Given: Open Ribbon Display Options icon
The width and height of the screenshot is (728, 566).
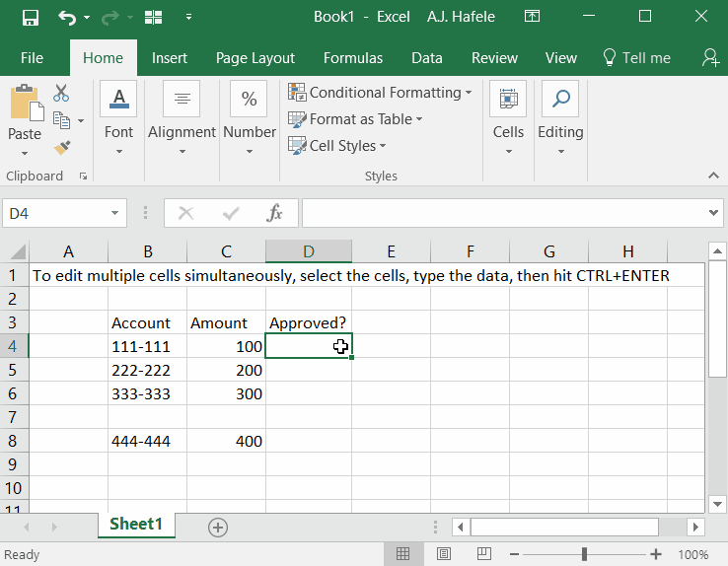Looking at the screenshot, I should [532, 17].
